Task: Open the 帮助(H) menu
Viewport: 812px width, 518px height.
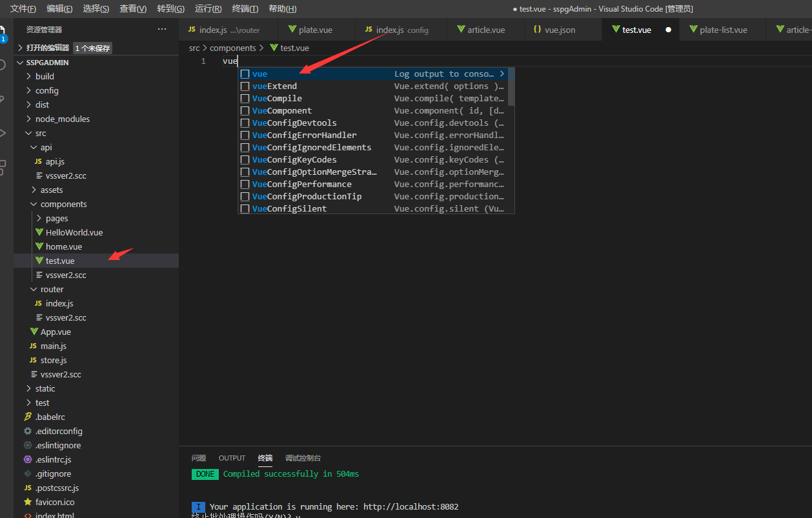Action: pyautogui.click(x=283, y=8)
